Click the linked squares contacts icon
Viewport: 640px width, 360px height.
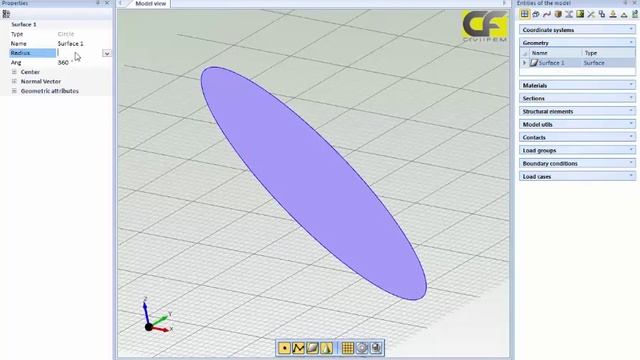[602, 15]
